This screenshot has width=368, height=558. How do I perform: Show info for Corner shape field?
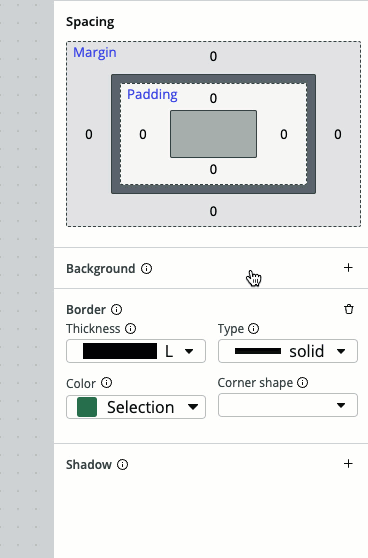(303, 383)
